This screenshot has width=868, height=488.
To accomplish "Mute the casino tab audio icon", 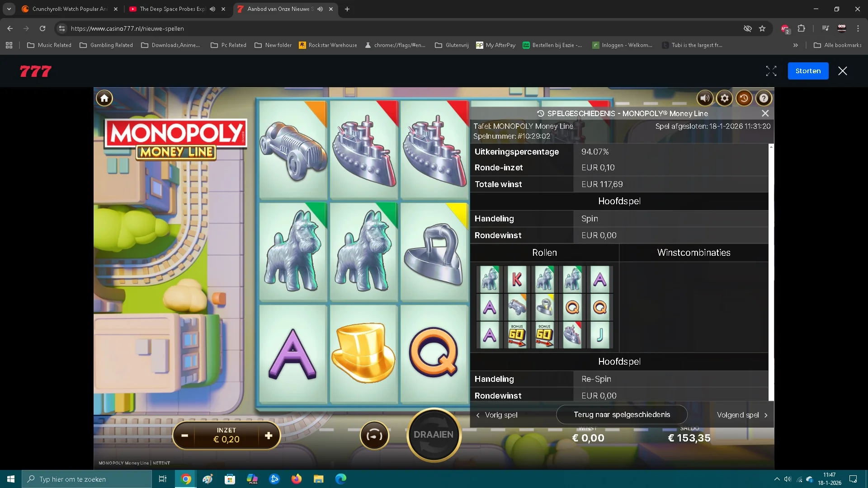I will pyautogui.click(x=320, y=9).
